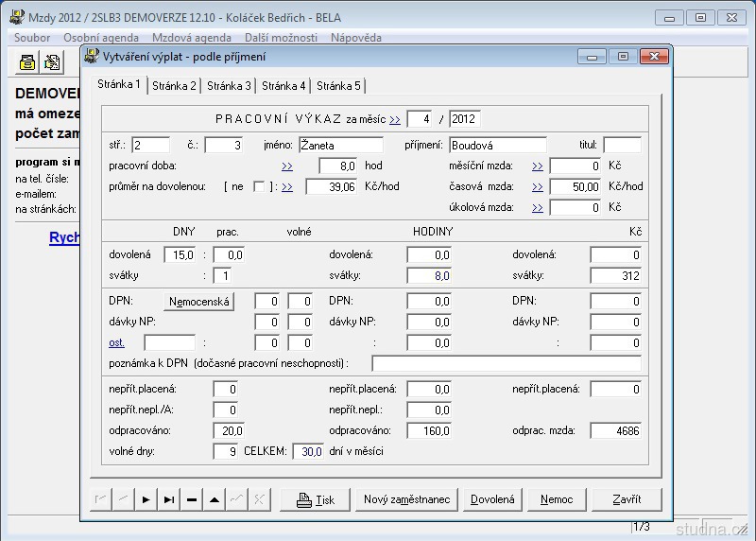Click the first toolbar icon under Soubor
This screenshot has width=756, height=541.
tap(28, 62)
